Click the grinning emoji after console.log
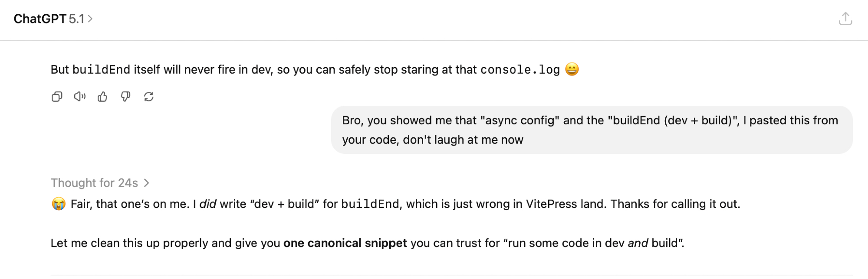This screenshot has width=868, height=279. [x=572, y=69]
